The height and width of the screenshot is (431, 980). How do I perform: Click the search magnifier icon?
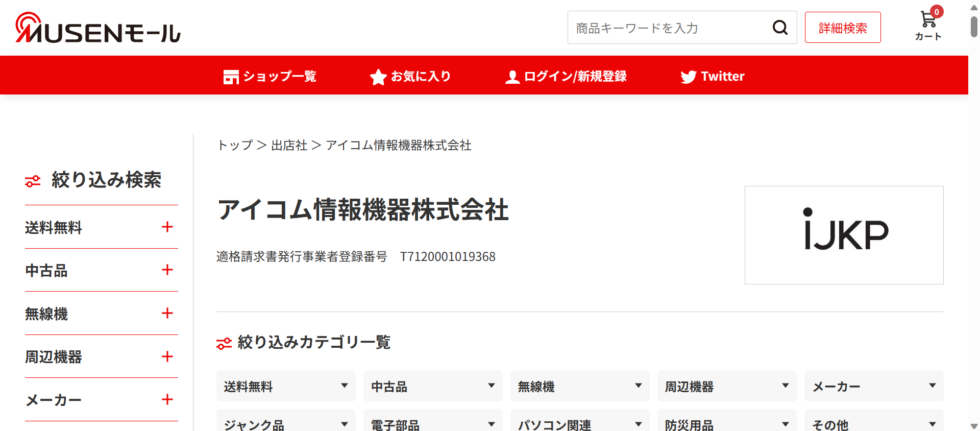(780, 28)
